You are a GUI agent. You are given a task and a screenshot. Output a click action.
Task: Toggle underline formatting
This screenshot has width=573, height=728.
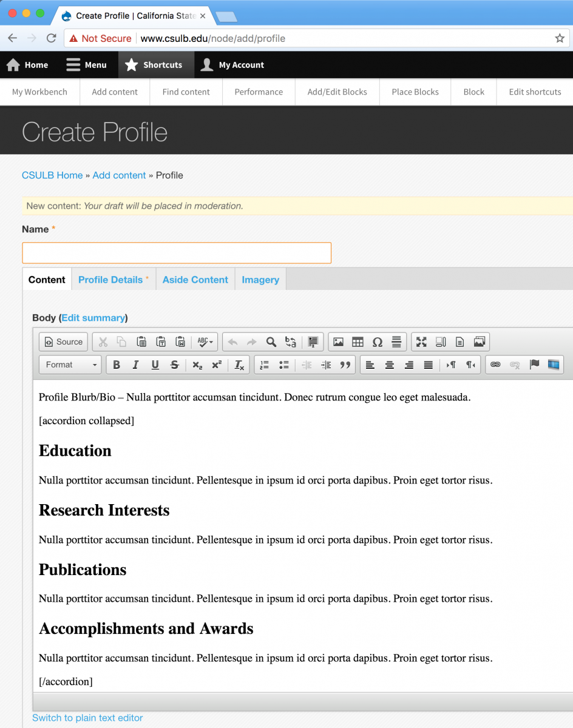point(155,365)
